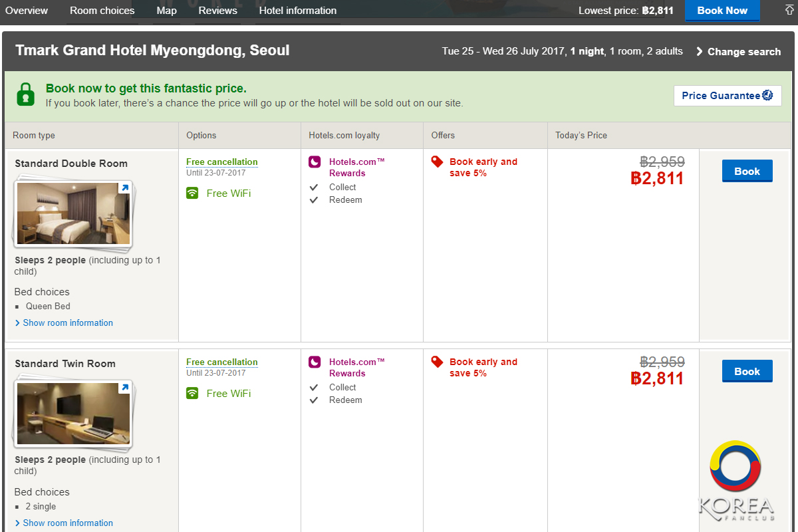Click expand icon on Standard Double Room photo
The height and width of the screenshot is (532, 798).
(124, 188)
